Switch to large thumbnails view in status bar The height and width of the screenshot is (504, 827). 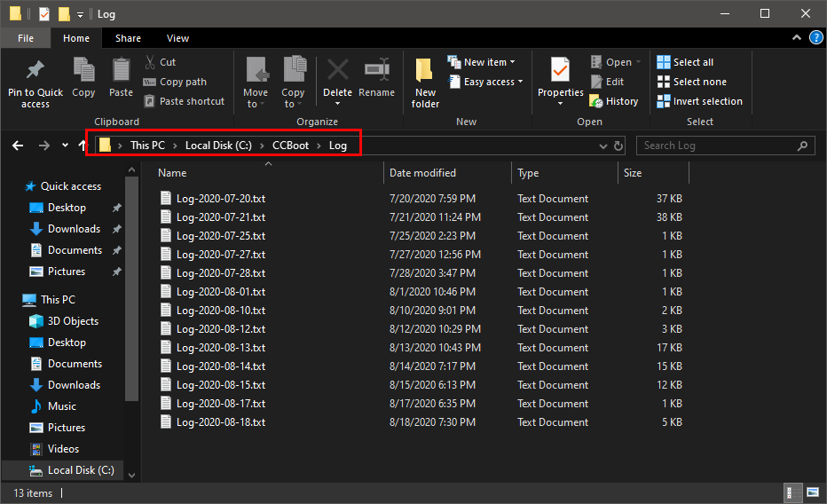click(x=812, y=492)
